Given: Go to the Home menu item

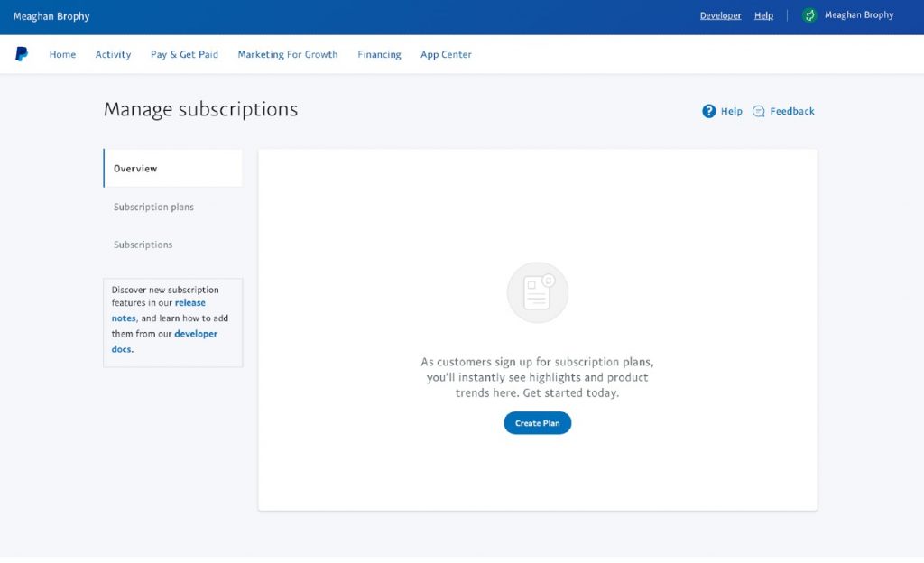Looking at the screenshot, I should (x=62, y=54).
